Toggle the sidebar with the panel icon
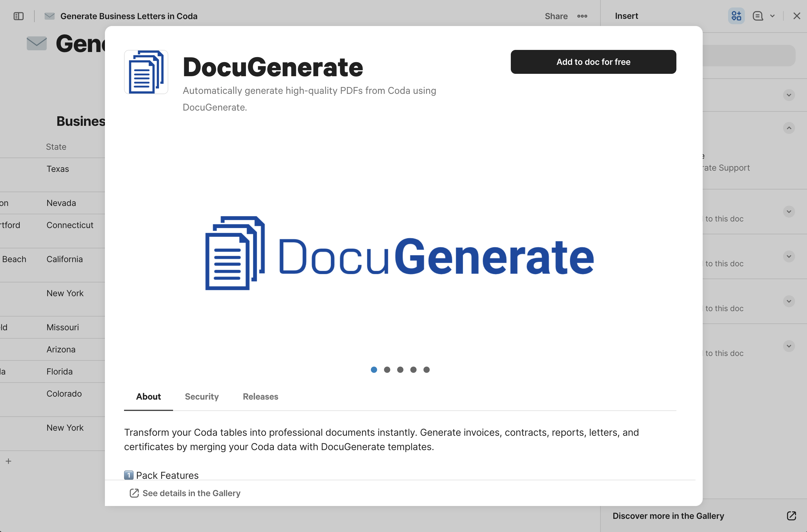The height and width of the screenshot is (532, 807). (x=18, y=16)
